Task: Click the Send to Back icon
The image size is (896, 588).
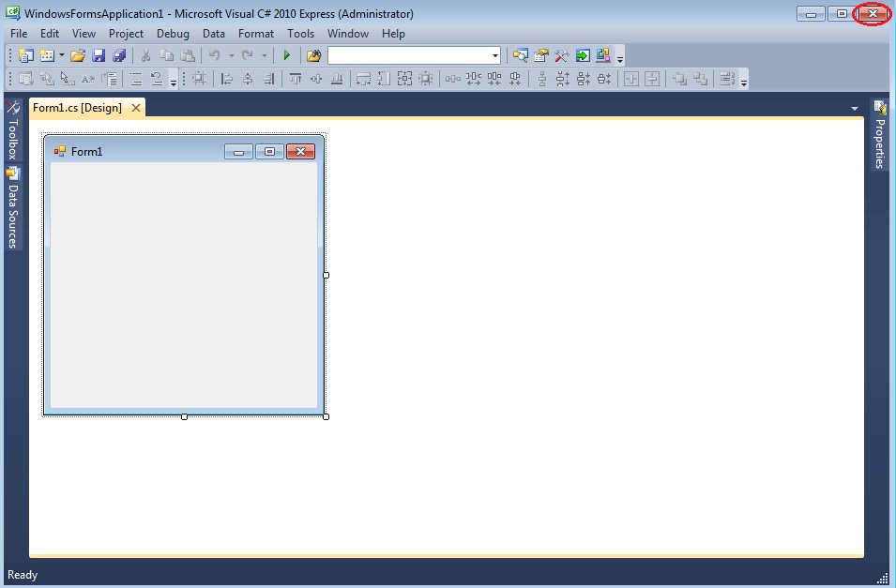Action: [x=700, y=78]
